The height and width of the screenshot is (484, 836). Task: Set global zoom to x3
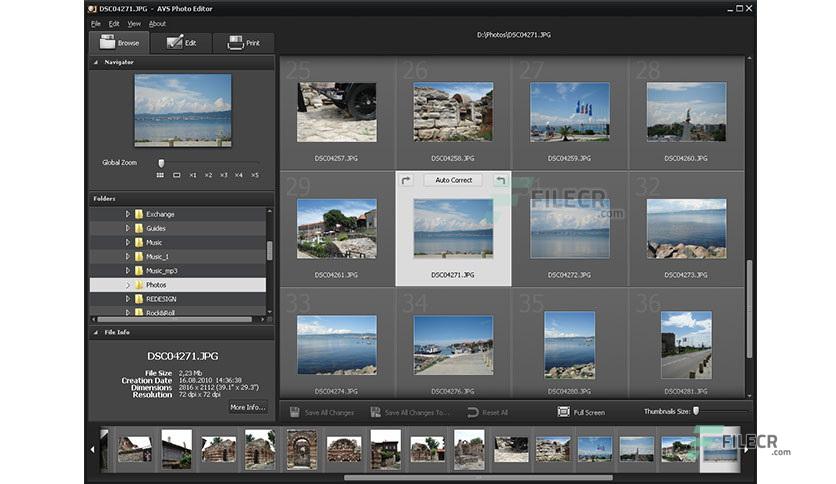coord(224,175)
